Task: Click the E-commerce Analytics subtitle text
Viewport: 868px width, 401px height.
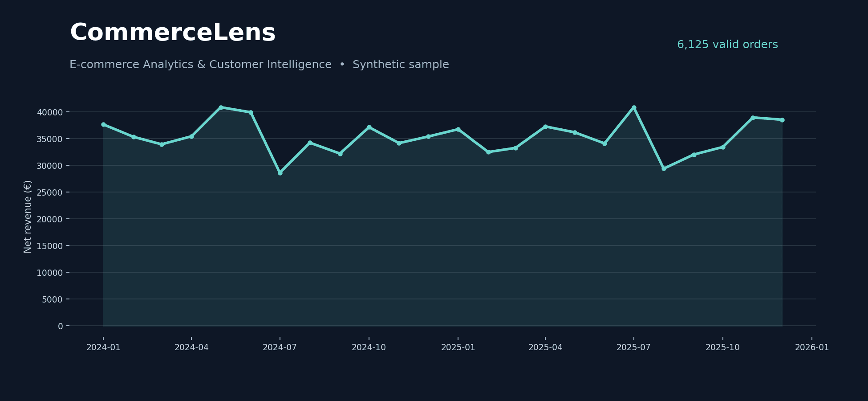Action: pyautogui.click(x=259, y=65)
